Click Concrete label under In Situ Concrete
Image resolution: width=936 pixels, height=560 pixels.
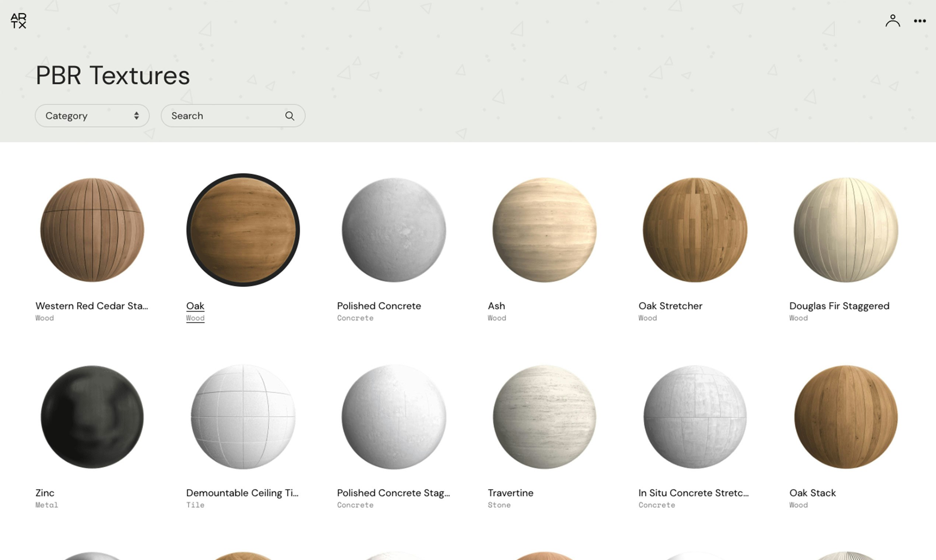click(x=657, y=505)
